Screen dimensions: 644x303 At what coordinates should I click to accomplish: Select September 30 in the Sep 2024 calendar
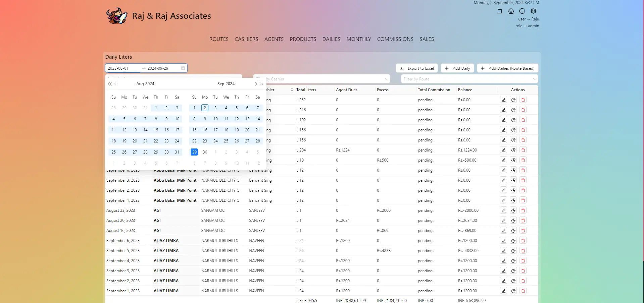[205, 152]
